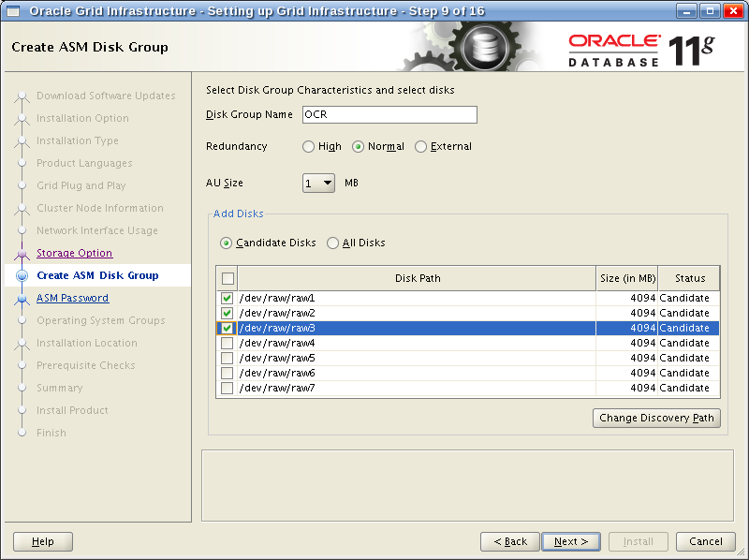Select the /dev/raw/raw2 path cell

coord(417,313)
